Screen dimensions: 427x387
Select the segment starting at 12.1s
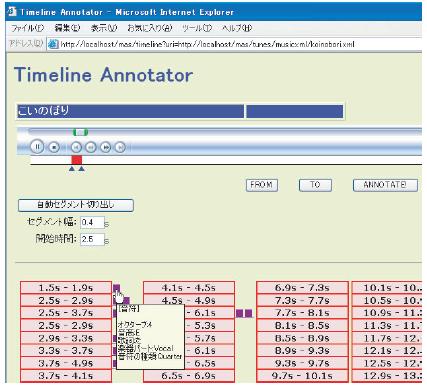point(387,350)
